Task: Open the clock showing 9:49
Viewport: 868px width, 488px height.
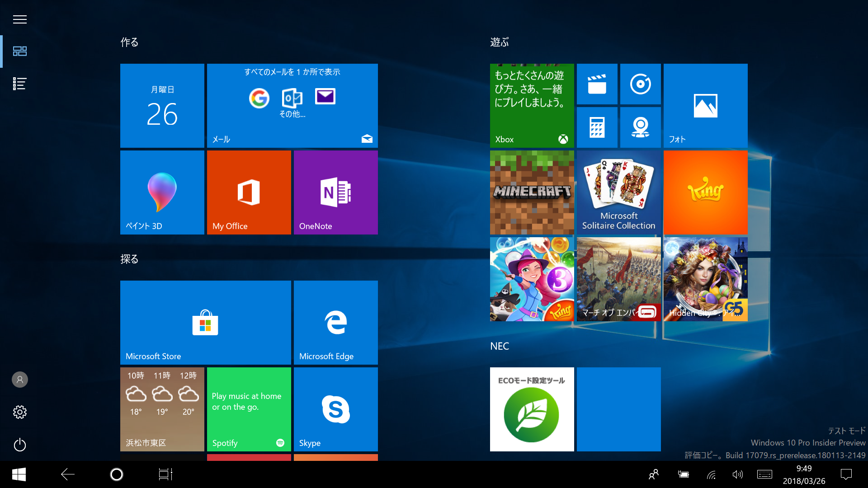Action: tap(804, 474)
